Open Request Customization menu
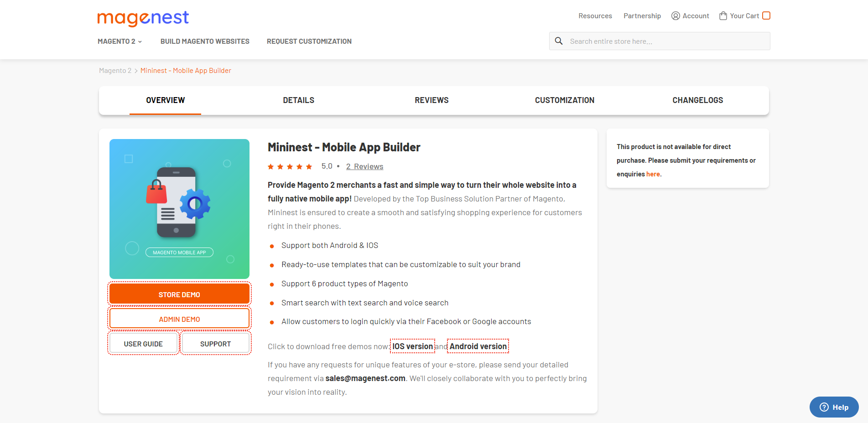Image resolution: width=868 pixels, height=423 pixels. (309, 41)
